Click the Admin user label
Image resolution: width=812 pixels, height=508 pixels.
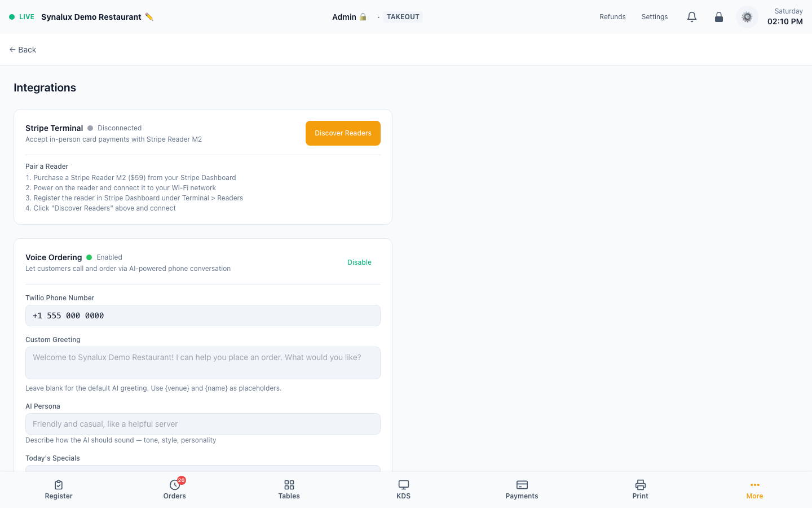point(344,17)
